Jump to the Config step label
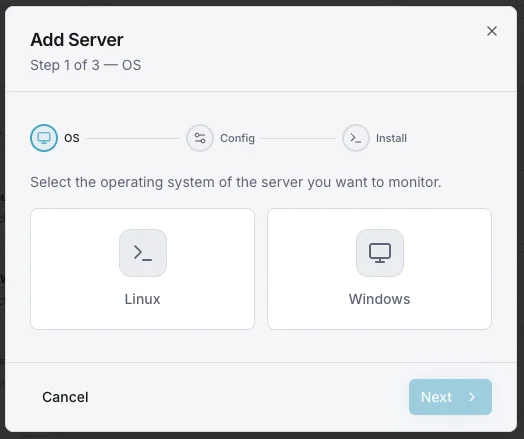 (237, 138)
